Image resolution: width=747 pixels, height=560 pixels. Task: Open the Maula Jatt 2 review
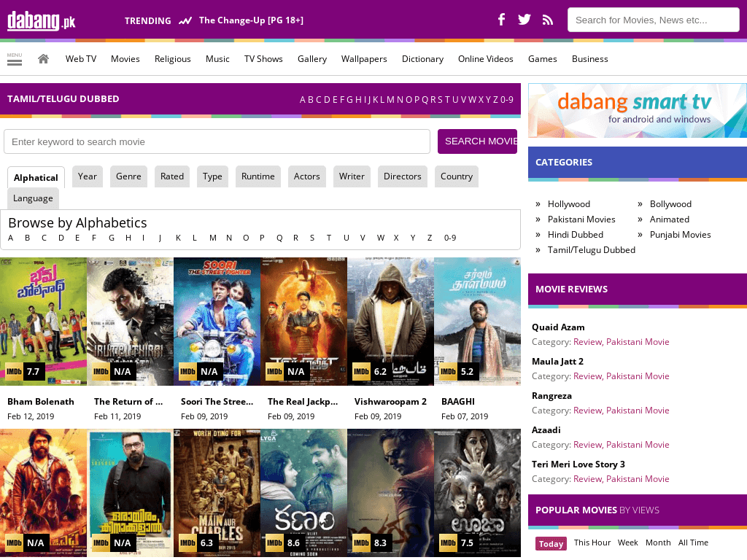click(x=557, y=362)
